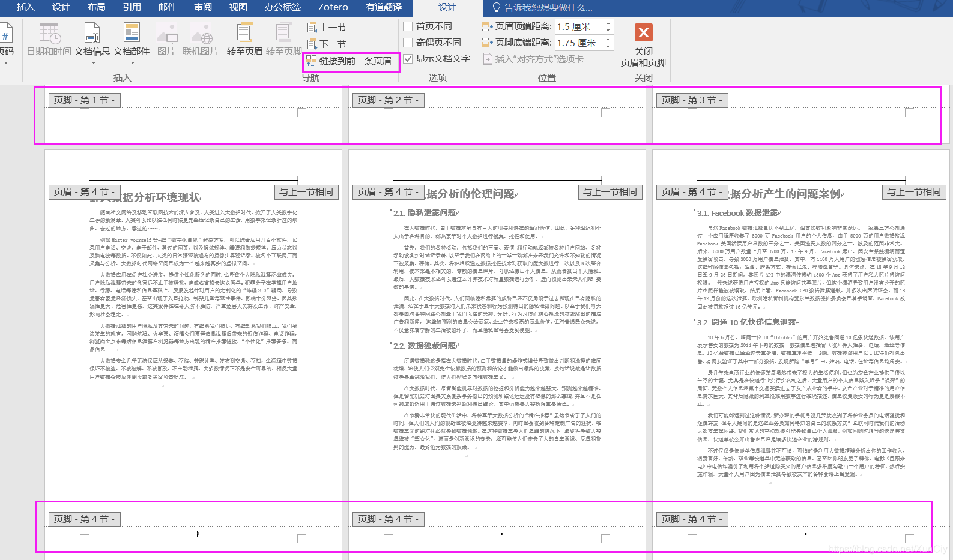Click heading 3.2 圆通 10 亿快递信息泄露

coord(746,322)
